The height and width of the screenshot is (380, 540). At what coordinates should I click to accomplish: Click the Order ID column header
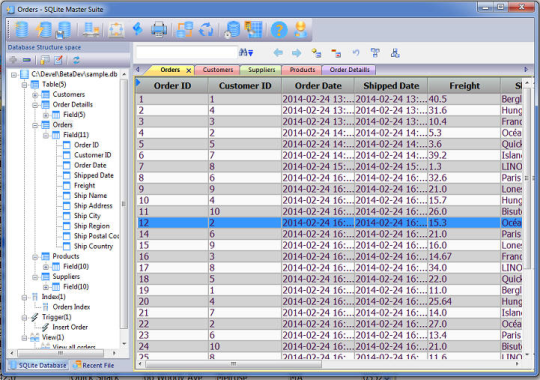pyautogui.click(x=172, y=85)
